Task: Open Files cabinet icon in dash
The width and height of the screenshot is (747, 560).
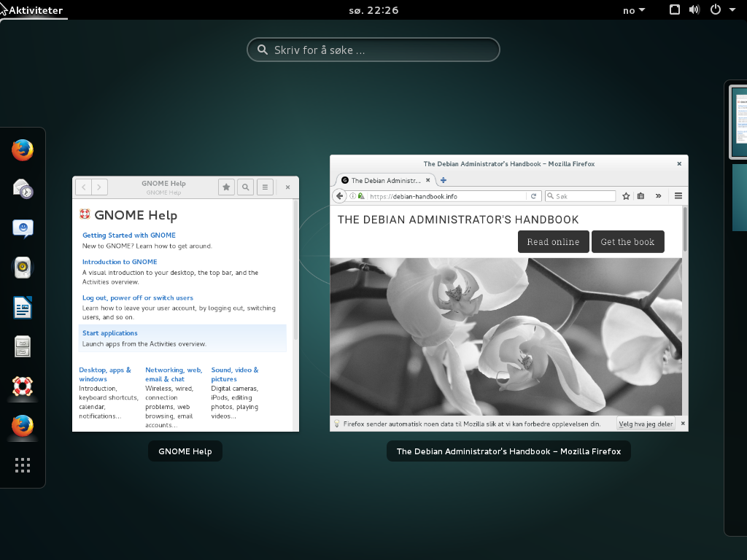Action: click(x=23, y=346)
